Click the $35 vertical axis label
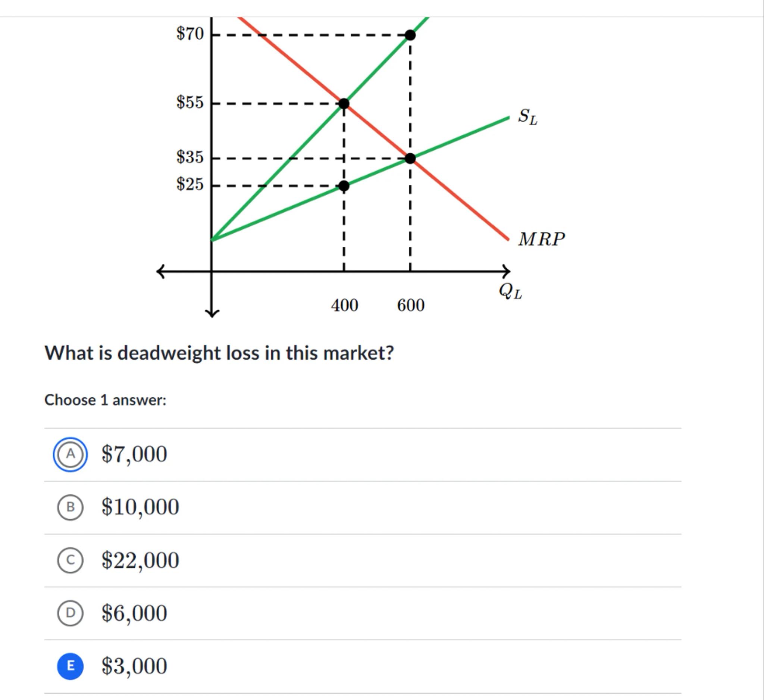Screen dimensions: 764x700 [x=190, y=157]
